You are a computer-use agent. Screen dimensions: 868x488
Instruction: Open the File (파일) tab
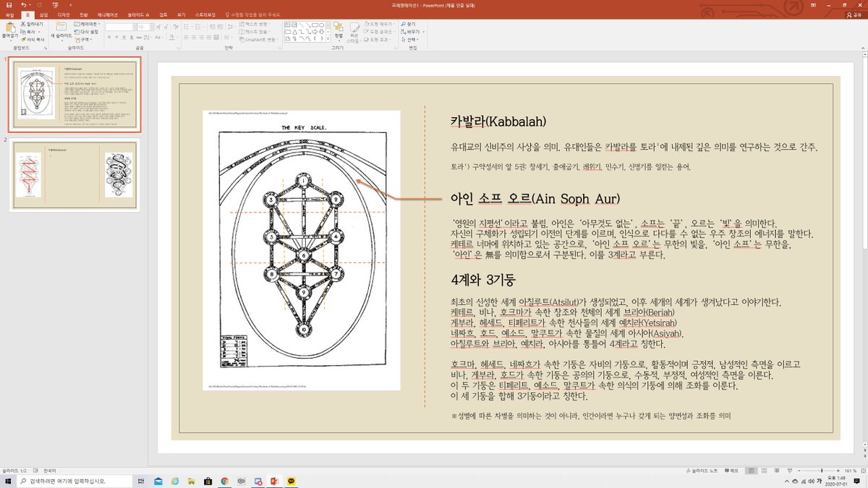[x=9, y=14]
